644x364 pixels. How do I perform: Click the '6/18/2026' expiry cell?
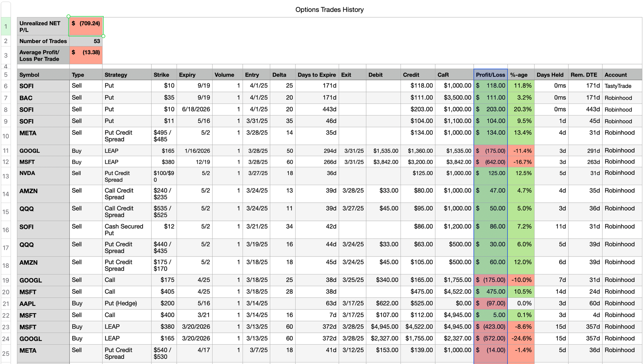point(194,109)
